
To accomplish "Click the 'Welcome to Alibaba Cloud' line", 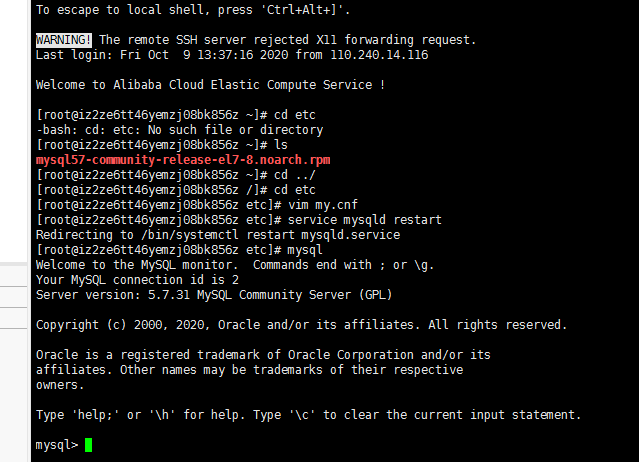I will [210, 85].
